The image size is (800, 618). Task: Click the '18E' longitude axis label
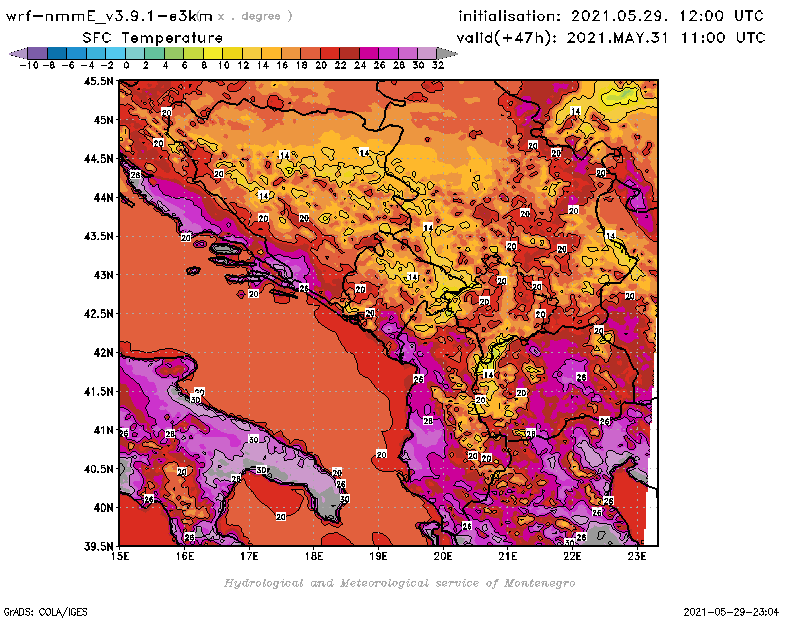[x=314, y=556]
